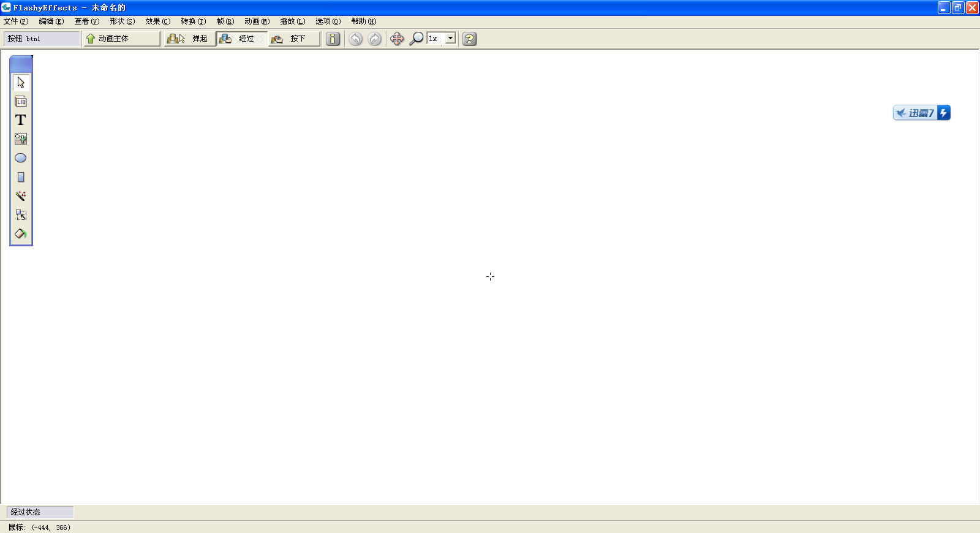Switch to the 按下 button state
The width and height of the screenshot is (980, 533).
click(x=295, y=39)
